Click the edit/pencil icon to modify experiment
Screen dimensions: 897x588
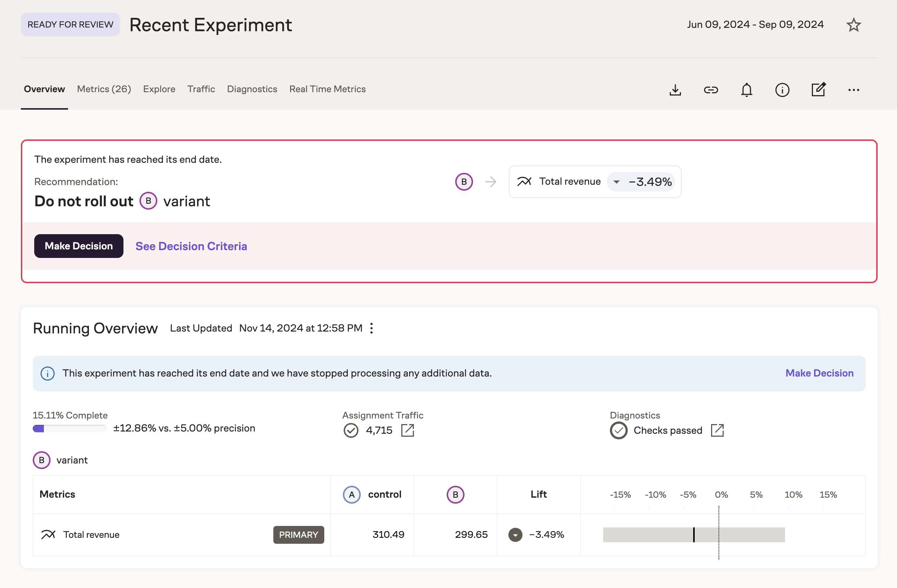coord(818,88)
